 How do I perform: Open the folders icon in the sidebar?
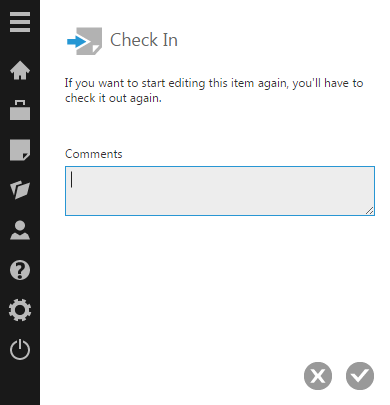point(20,190)
